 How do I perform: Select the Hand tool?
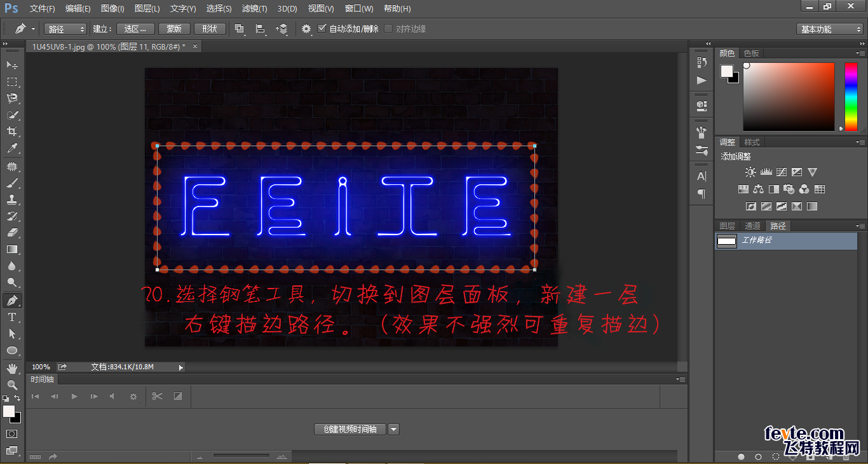point(12,367)
